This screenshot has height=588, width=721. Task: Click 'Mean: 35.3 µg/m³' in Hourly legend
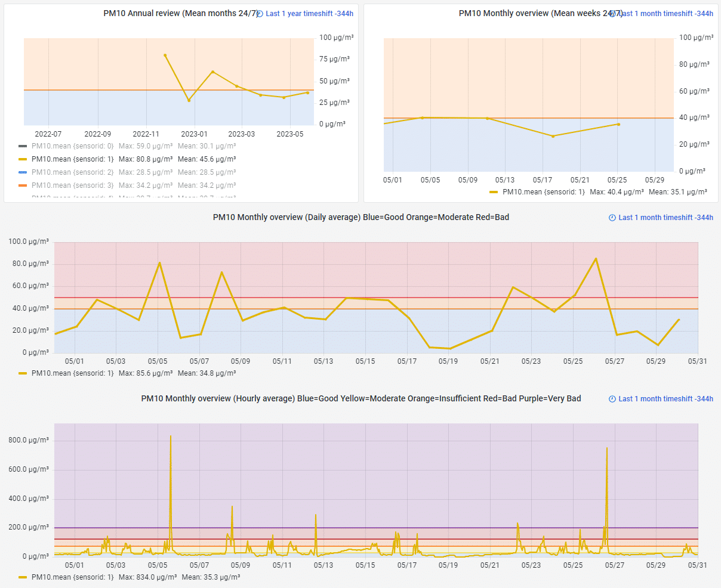[x=211, y=577]
